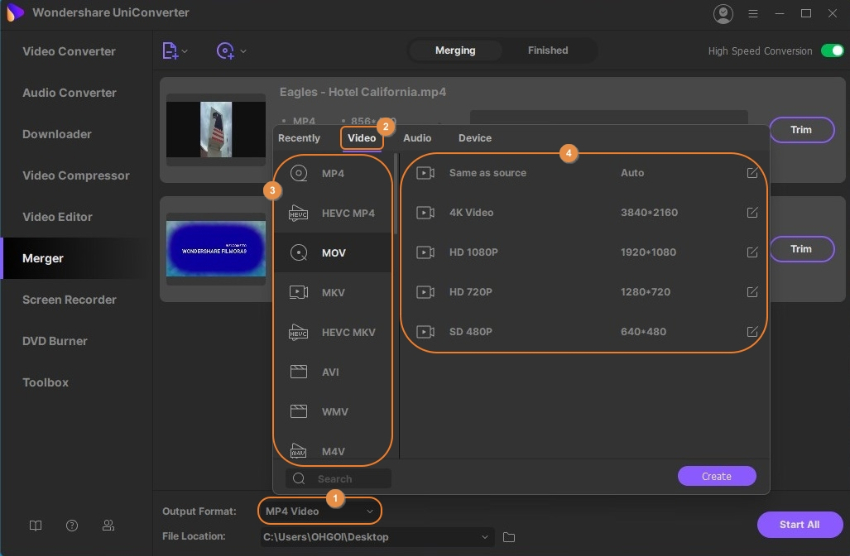This screenshot has width=850, height=556.
Task: Toggle High Speed Conversion switch
Action: [x=831, y=51]
